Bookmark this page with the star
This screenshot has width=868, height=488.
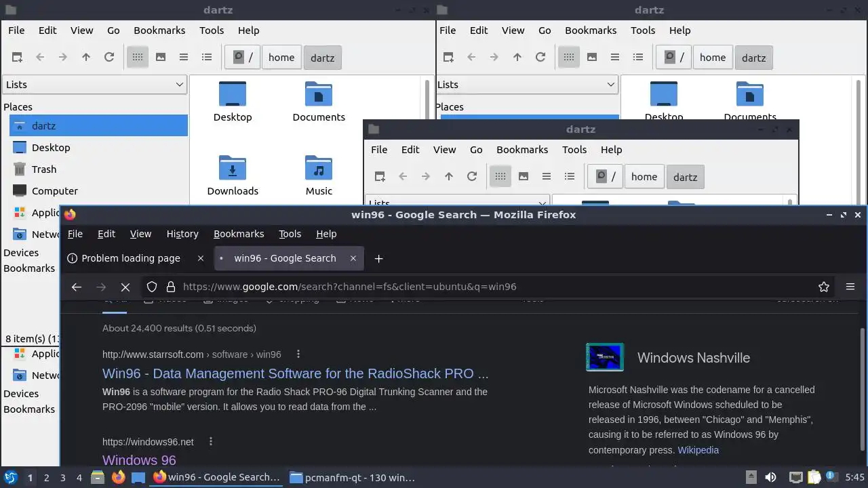pos(824,287)
